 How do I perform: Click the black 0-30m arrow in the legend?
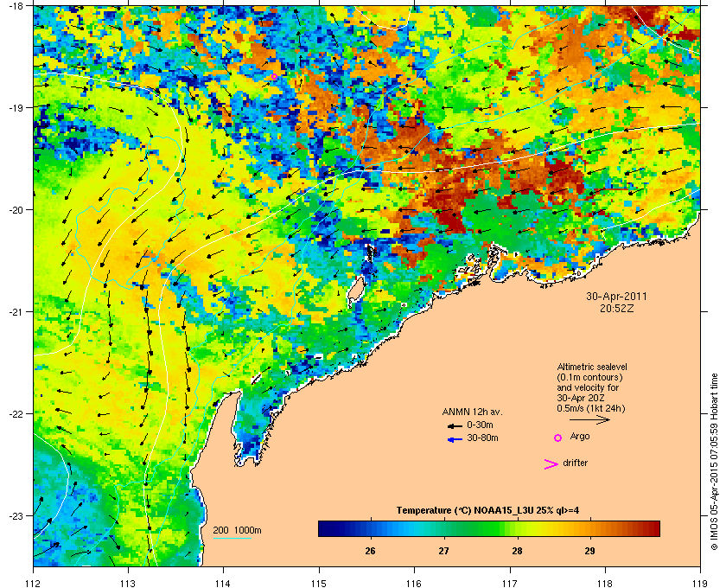tap(455, 425)
